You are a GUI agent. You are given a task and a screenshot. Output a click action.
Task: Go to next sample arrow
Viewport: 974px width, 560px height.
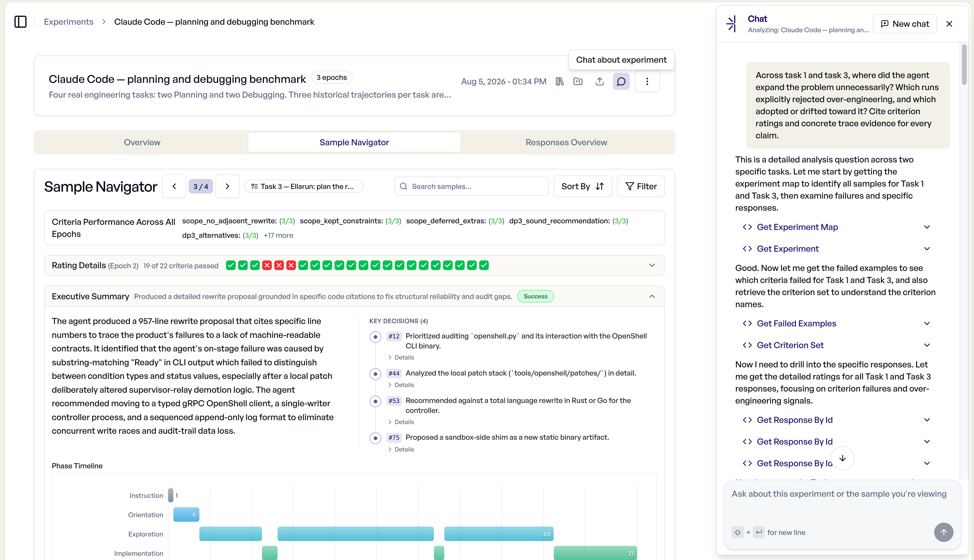[228, 187]
